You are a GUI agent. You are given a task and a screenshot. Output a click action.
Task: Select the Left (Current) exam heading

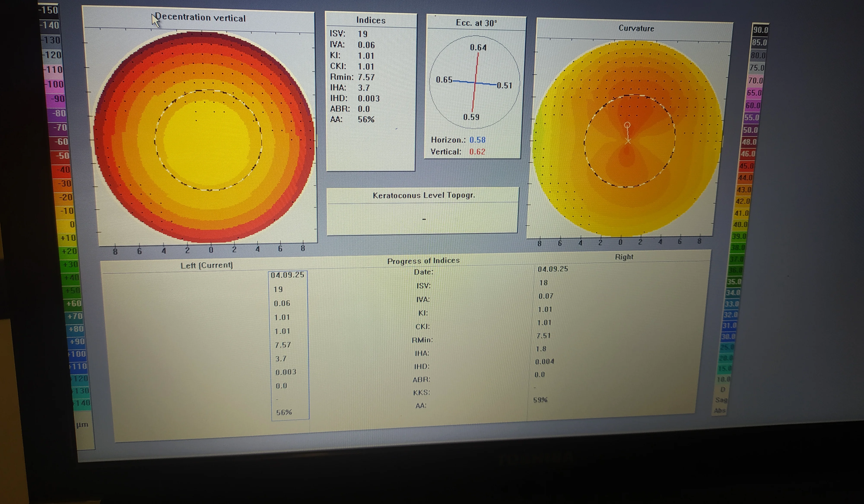tap(207, 265)
